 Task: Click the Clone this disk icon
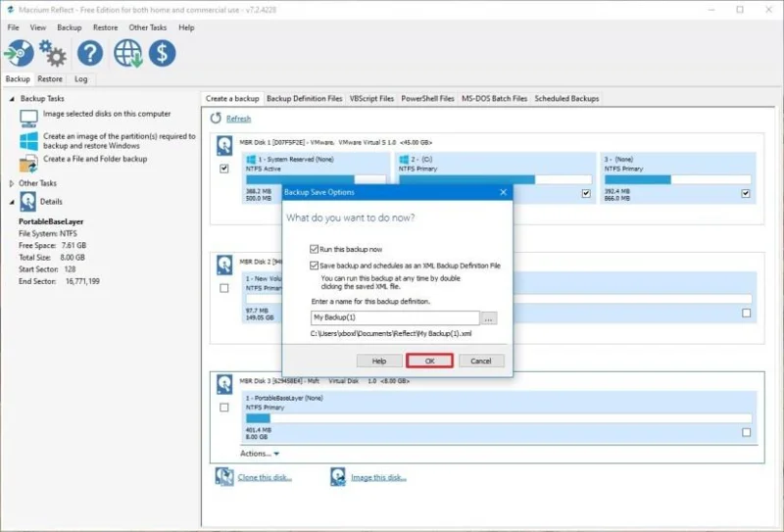[x=224, y=476]
